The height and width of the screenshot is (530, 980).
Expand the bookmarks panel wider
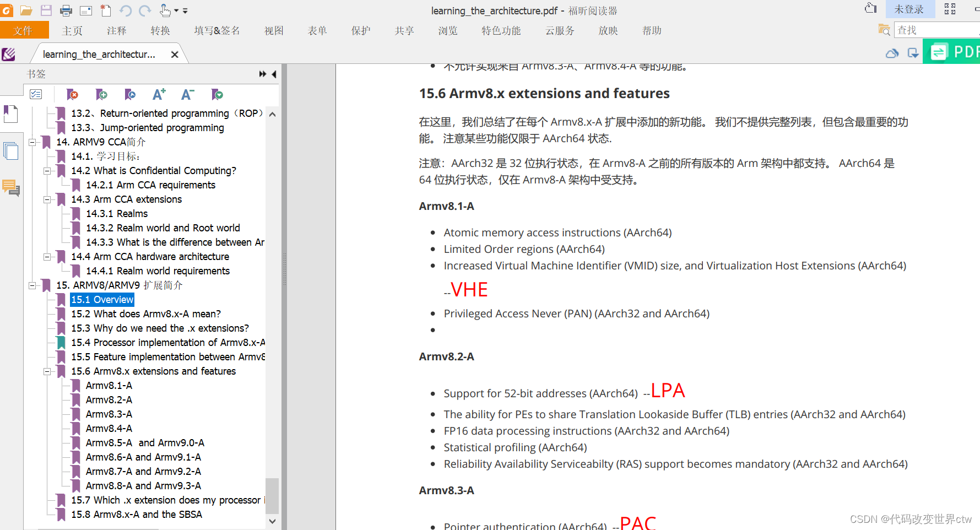pyautogui.click(x=263, y=74)
